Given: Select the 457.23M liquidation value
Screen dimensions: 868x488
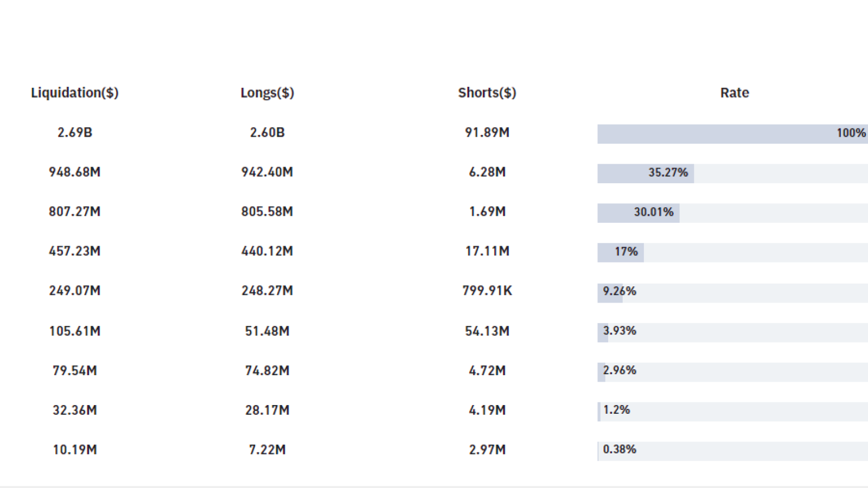Looking at the screenshot, I should (x=75, y=251).
